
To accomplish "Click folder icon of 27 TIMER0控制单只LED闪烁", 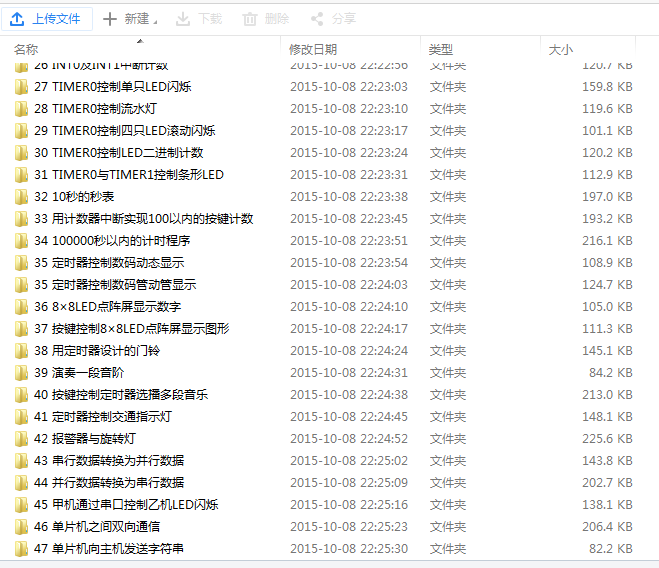I will point(21,87).
